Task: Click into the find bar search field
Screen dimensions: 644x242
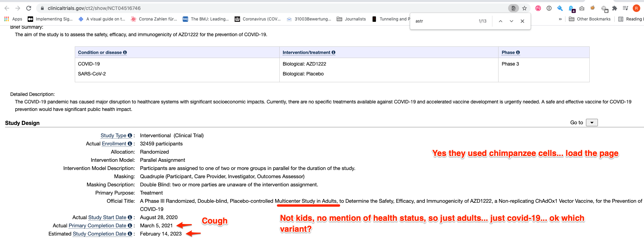Action: click(x=444, y=21)
